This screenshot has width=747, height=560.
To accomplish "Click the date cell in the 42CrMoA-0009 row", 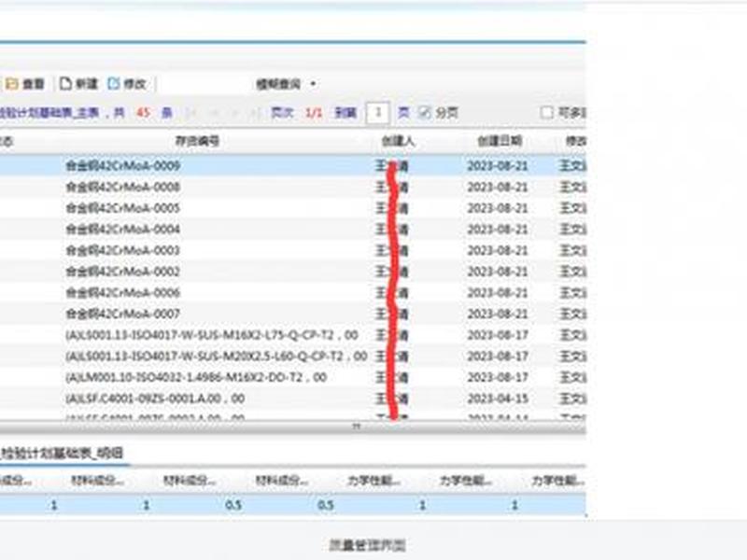I will [498, 166].
